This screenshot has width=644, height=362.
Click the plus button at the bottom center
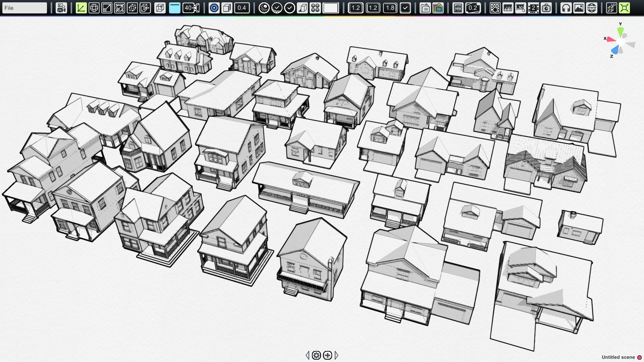(327, 356)
